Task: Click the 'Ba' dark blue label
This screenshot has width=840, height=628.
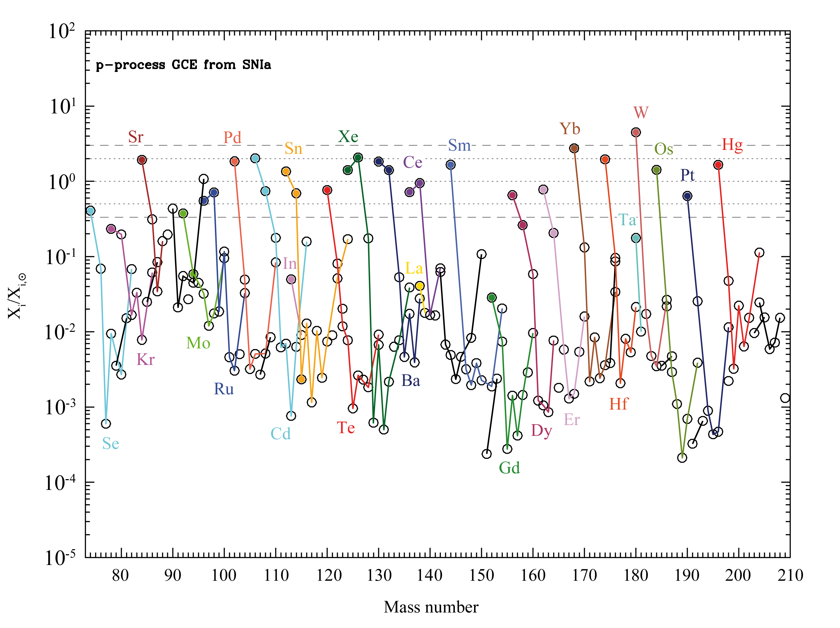Action: click(x=411, y=381)
